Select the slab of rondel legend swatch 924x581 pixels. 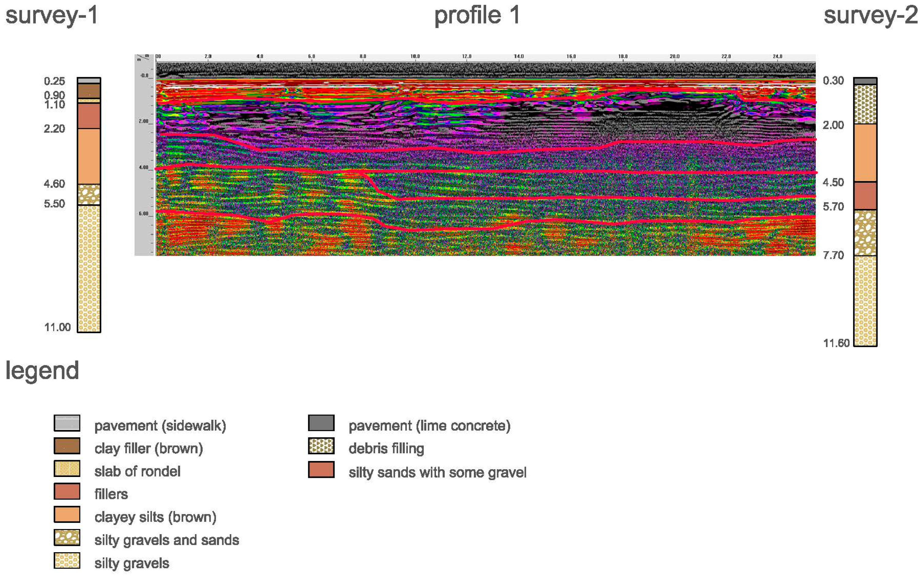click(x=67, y=468)
